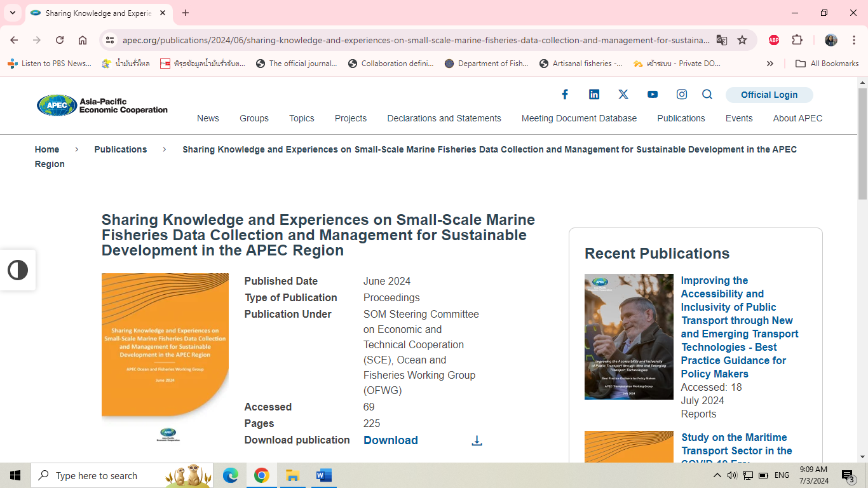Open the Publications nav menu

681,118
